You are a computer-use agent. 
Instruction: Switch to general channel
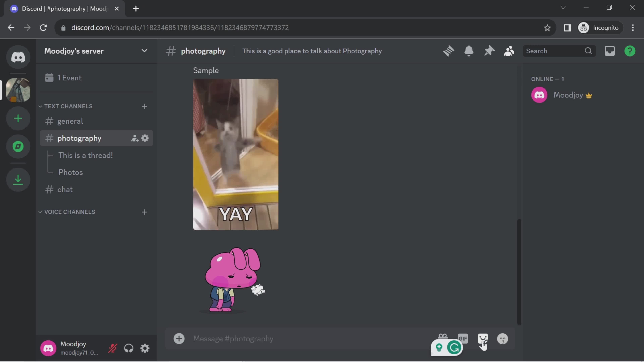96,121
